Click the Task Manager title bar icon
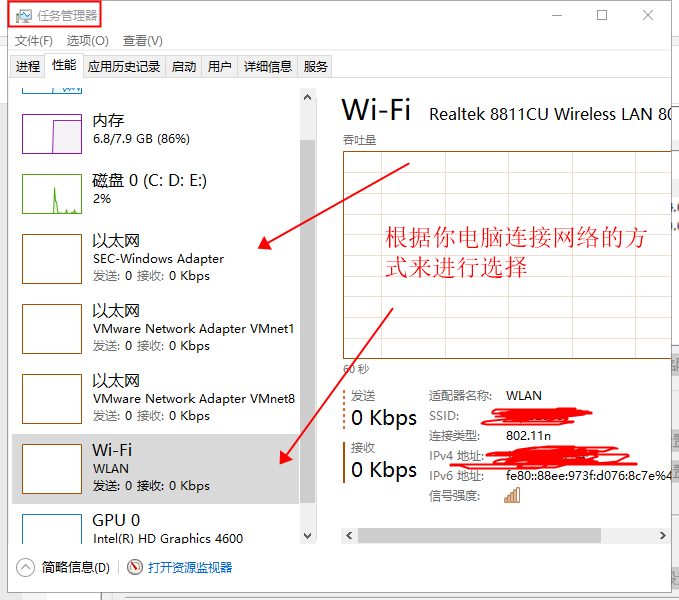This screenshot has height=600, width=679. [x=23, y=16]
